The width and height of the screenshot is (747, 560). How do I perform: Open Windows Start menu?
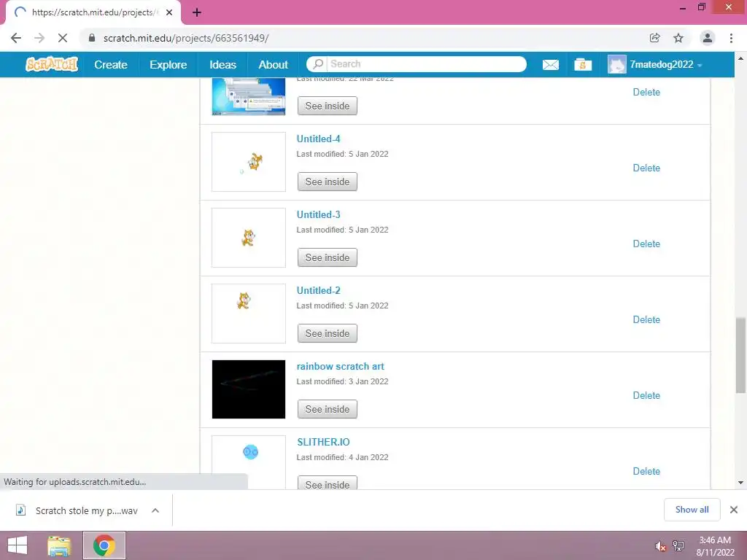click(18, 545)
